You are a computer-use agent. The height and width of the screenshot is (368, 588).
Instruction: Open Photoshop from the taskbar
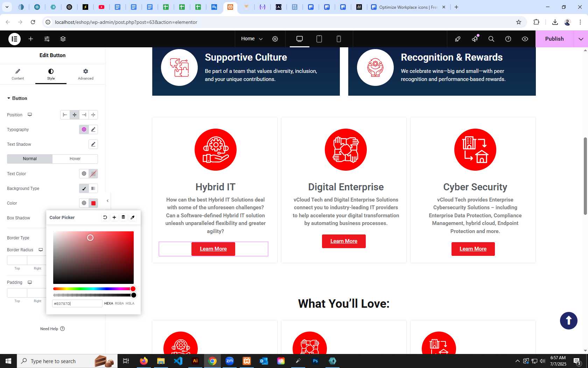(x=315, y=361)
